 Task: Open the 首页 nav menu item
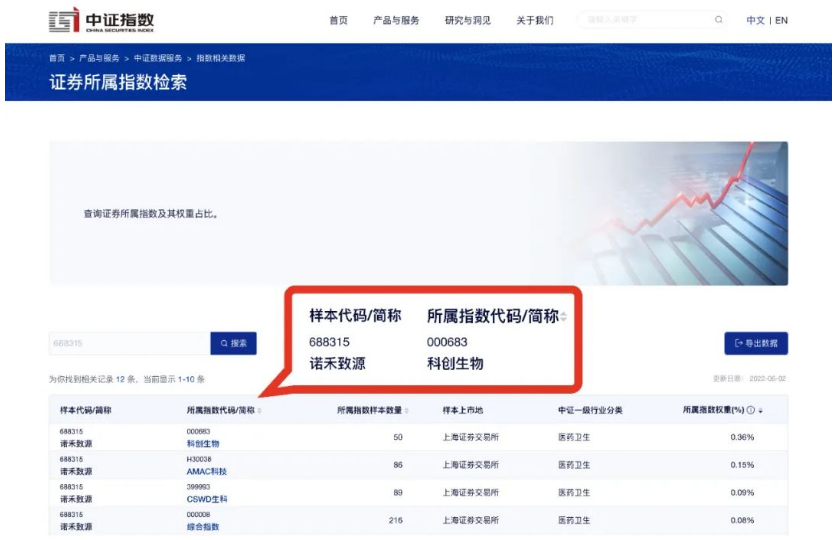coord(338,20)
